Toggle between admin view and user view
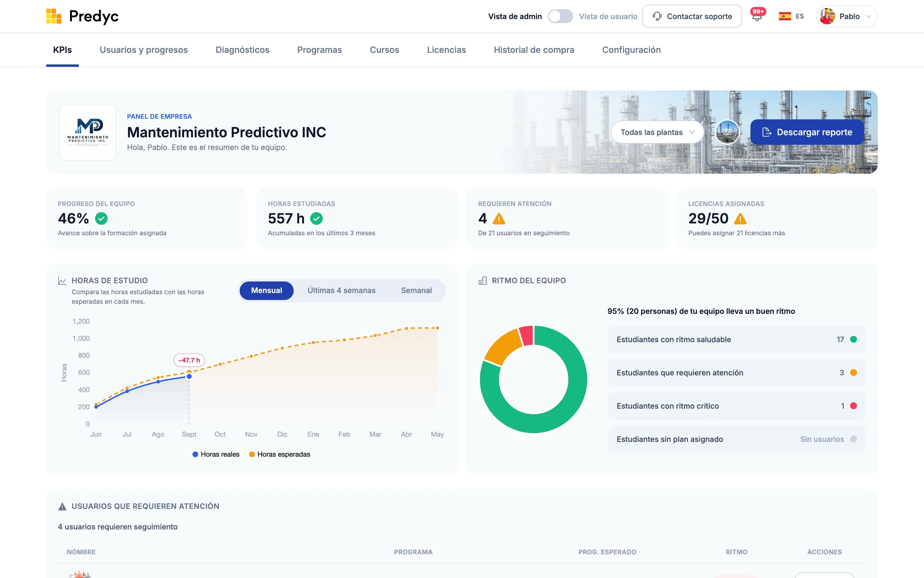This screenshot has width=924, height=578. pyautogui.click(x=560, y=16)
